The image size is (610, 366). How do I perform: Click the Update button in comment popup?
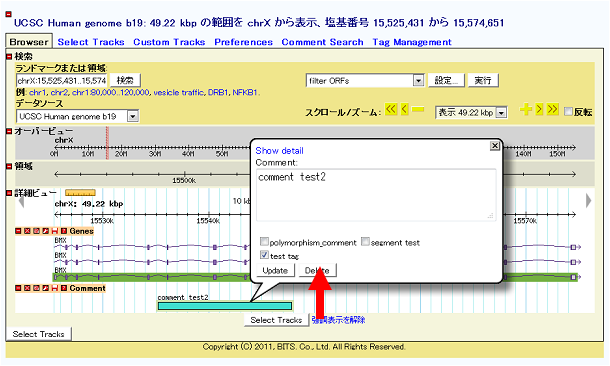[275, 270]
